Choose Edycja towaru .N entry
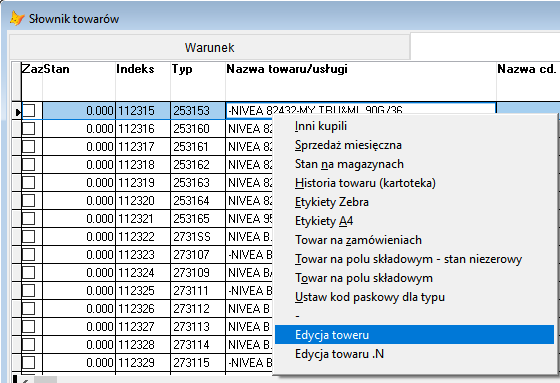The width and height of the screenshot is (560, 383). pyautogui.click(x=414, y=354)
